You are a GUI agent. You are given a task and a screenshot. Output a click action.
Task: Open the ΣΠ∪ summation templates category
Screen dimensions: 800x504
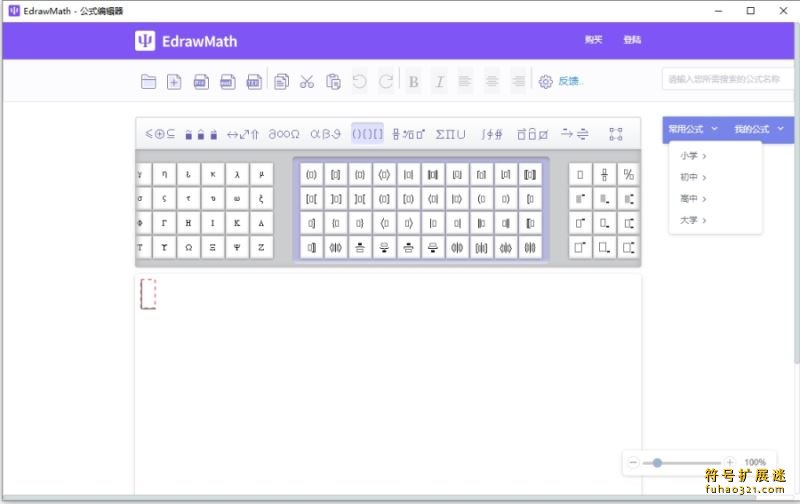[x=451, y=134]
